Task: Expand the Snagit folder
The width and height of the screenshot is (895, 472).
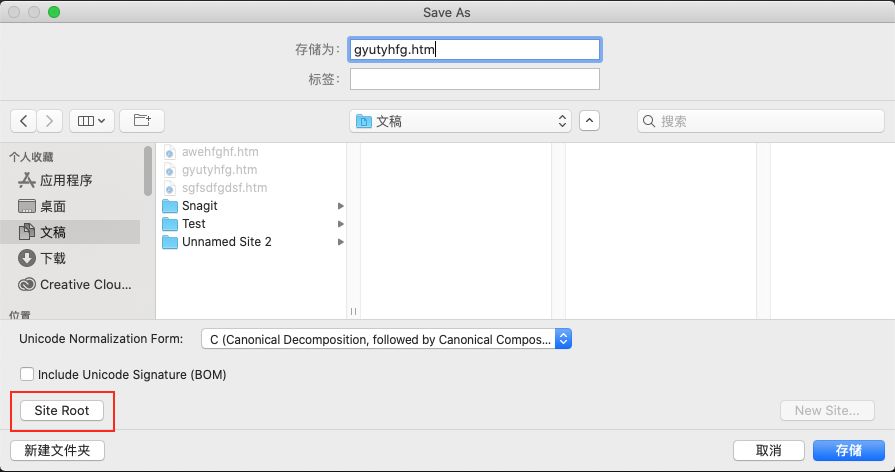Action: click(x=200, y=206)
